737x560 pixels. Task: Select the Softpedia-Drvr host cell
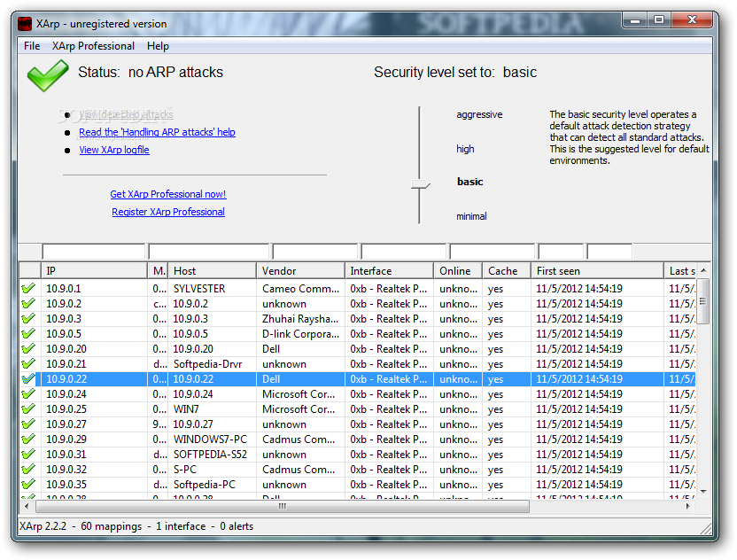pyautogui.click(x=212, y=363)
